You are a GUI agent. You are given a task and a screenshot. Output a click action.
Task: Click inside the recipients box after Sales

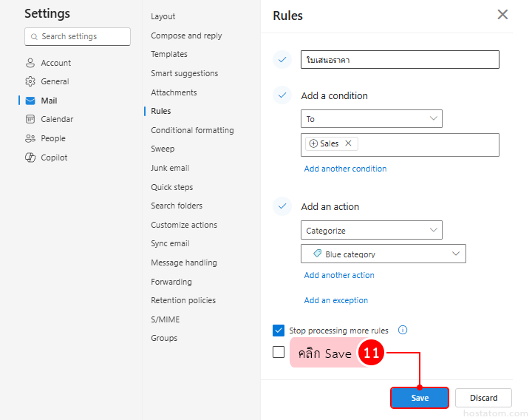point(428,145)
